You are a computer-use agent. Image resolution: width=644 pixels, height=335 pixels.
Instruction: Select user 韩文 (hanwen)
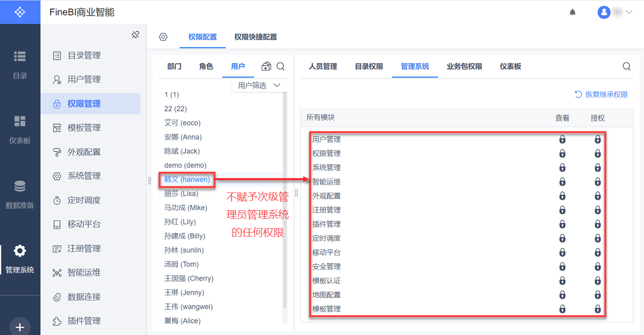[187, 180]
